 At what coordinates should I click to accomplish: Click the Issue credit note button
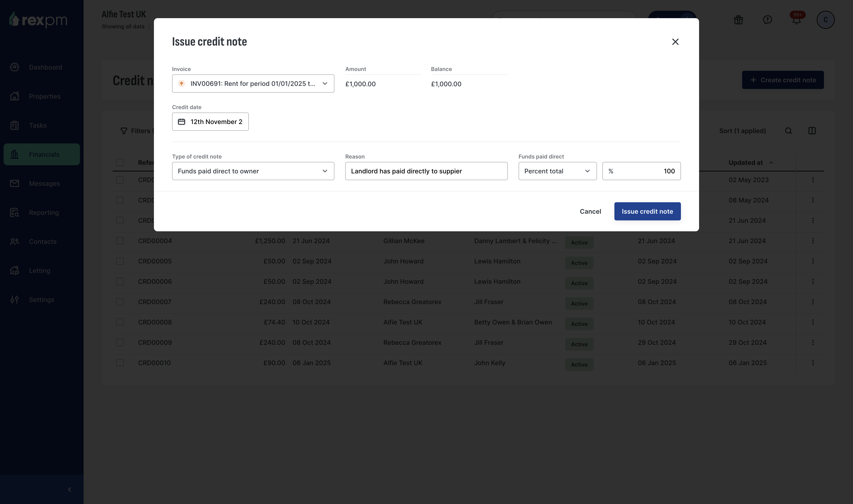point(647,211)
